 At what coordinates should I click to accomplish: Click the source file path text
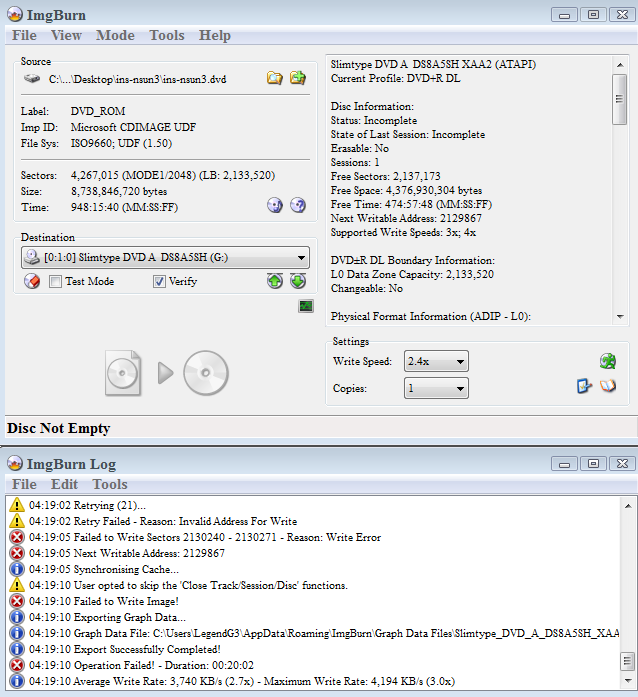coord(137,79)
